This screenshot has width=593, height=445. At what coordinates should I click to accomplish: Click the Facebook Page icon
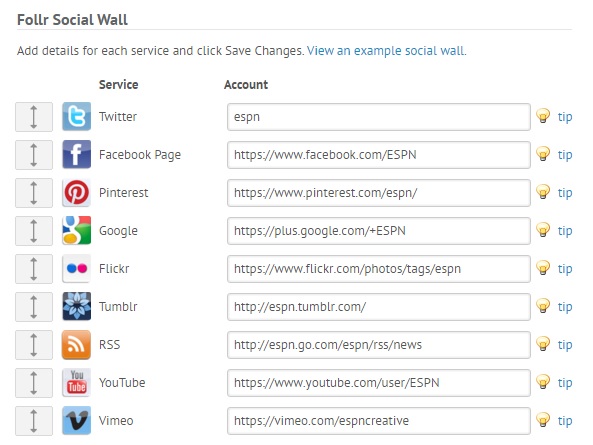click(76, 154)
